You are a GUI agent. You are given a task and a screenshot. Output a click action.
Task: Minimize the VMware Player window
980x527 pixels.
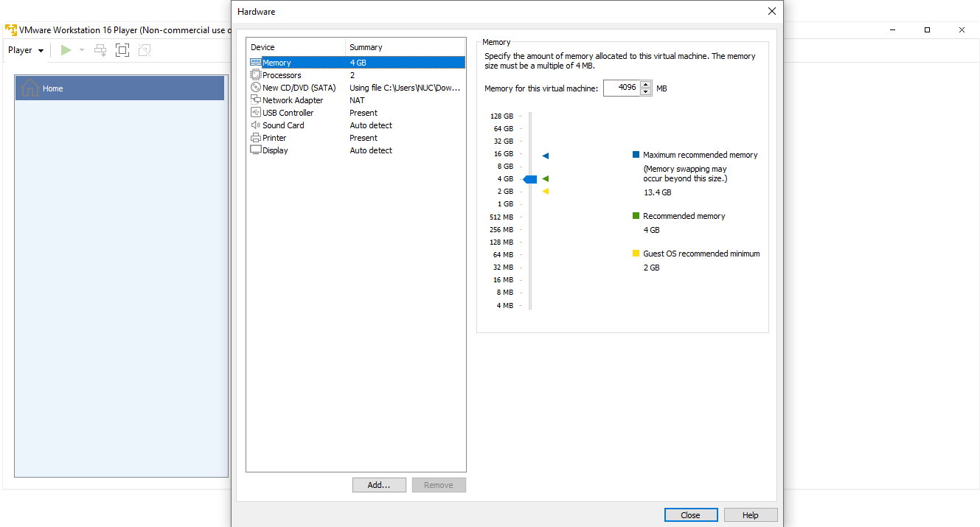point(893,30)
